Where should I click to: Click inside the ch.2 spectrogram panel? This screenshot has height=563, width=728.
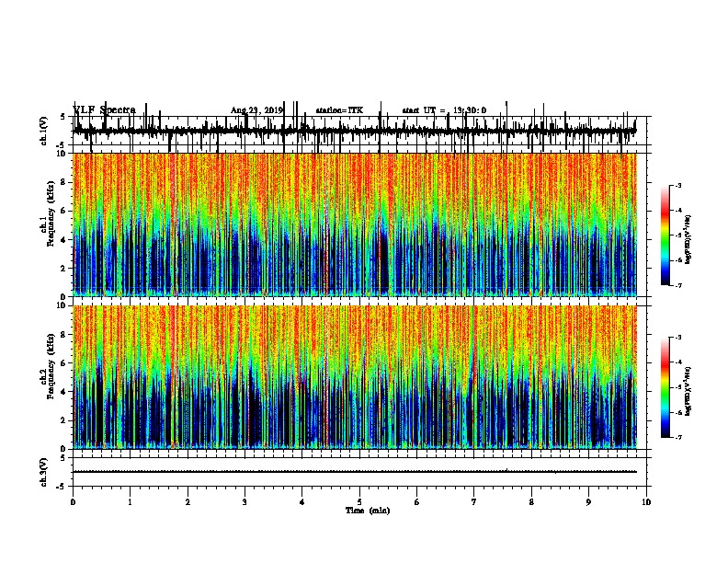(355, 377)
